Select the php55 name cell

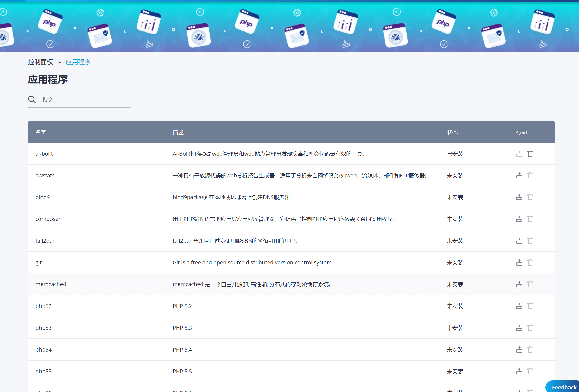tap(43, 372)
